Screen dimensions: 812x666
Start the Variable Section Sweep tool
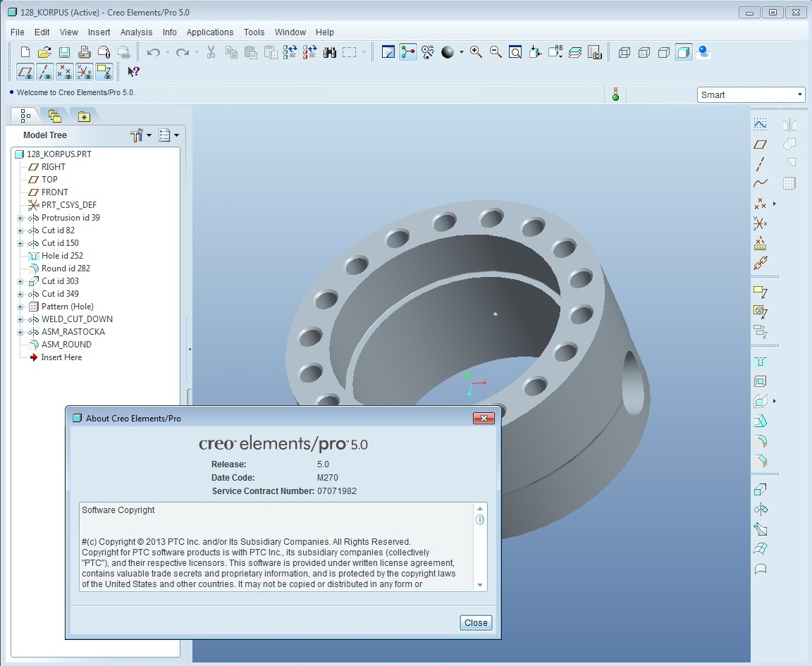(x=761, y=529)
